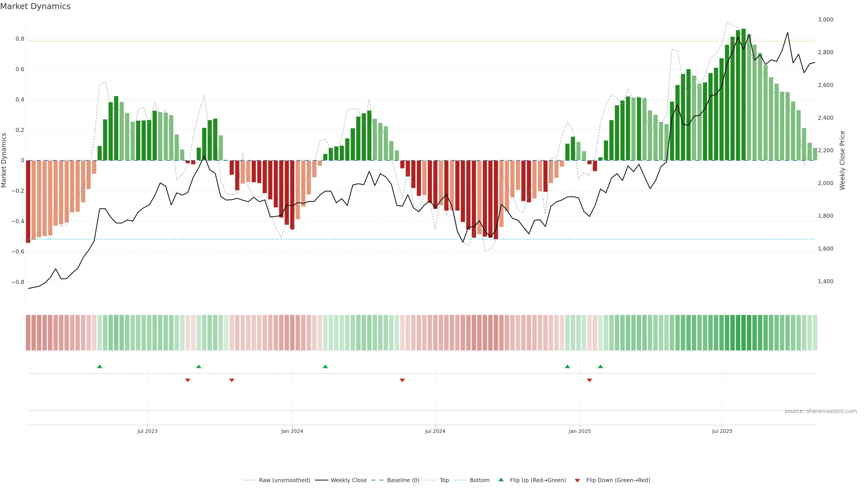The image size is (868, 488).
Task: Click the red flip-down marker before Jul 2024
Action: [x=402, y=380]
